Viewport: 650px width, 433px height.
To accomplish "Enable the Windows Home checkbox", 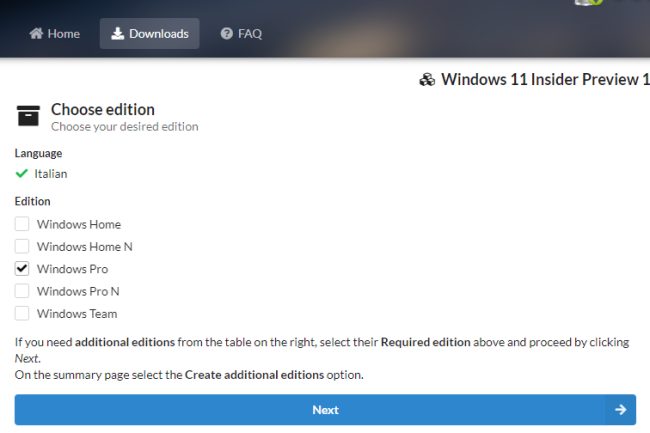I will pos(22,224).
